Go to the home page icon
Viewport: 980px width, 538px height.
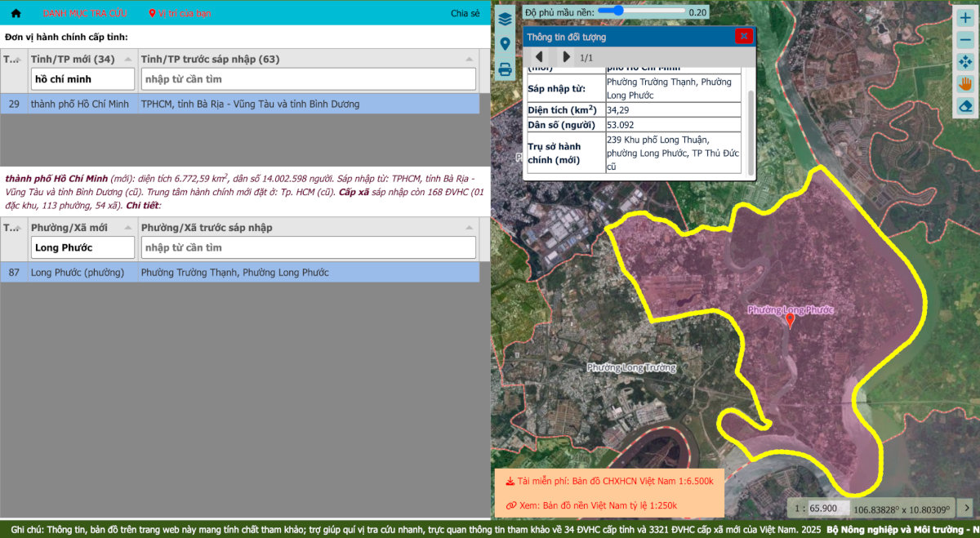(16, 13)
